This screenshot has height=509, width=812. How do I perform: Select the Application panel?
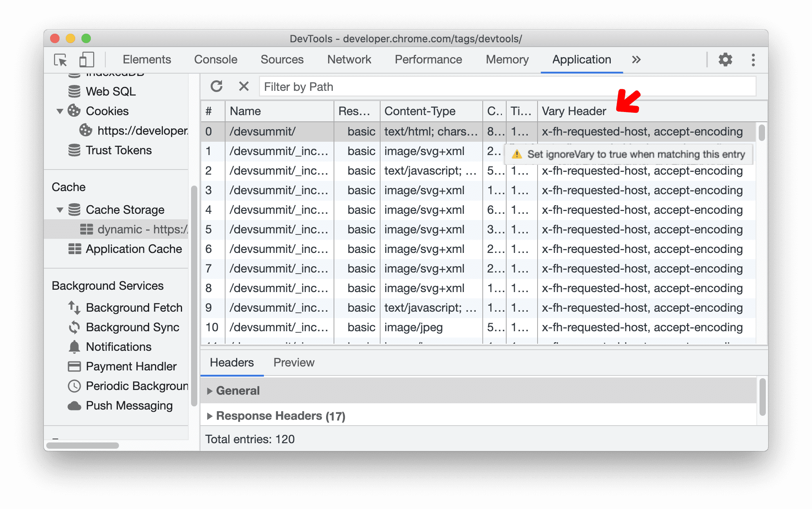[580, 59]
